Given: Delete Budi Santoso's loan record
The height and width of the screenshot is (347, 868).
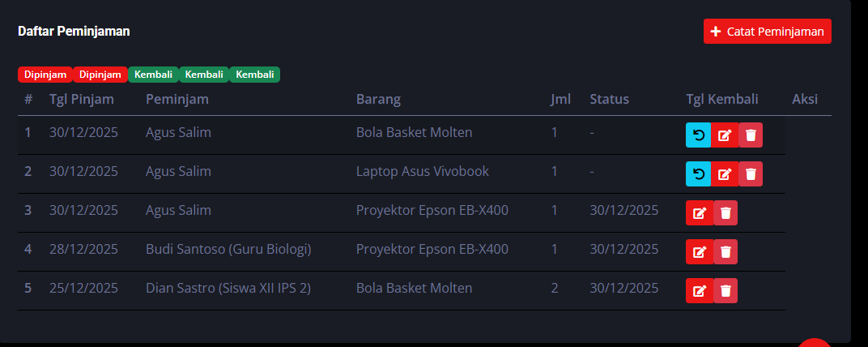Looking at the screenshot, I should coord(726,251).
